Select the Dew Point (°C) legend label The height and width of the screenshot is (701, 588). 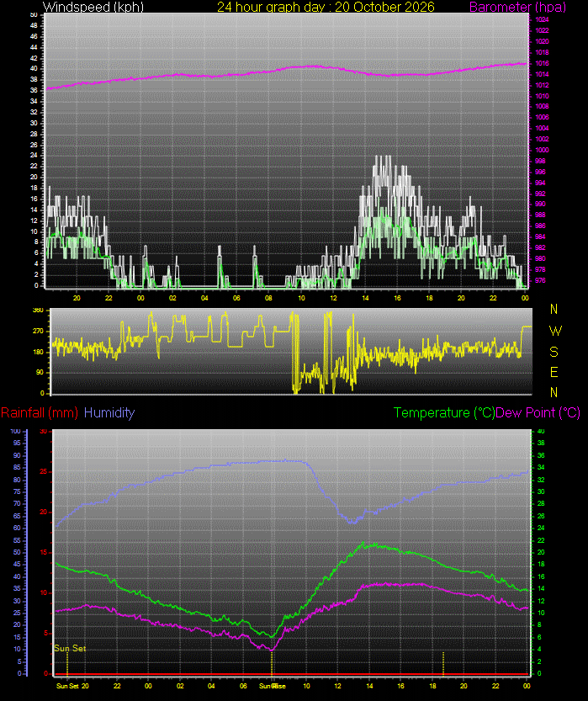point(538,412)
